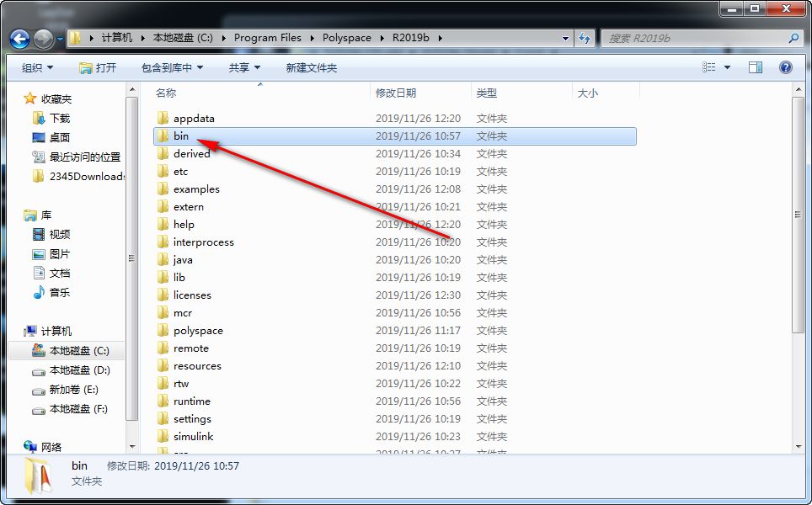Screen dimensions: 812x505
Task: Select 本地磁盘 (C:) in the address breadcrumb
Action: (x=183, y=38)
